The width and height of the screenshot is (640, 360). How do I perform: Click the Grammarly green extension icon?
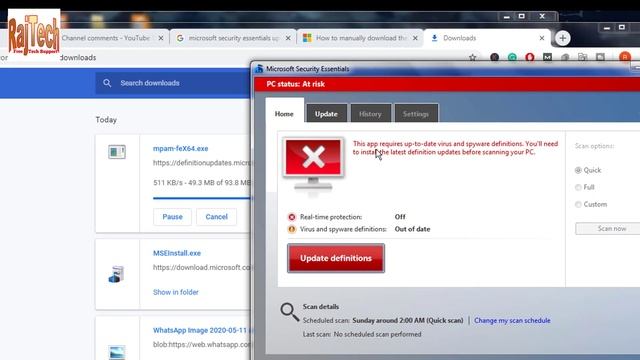pyautogui.click(x=512, y=58)
